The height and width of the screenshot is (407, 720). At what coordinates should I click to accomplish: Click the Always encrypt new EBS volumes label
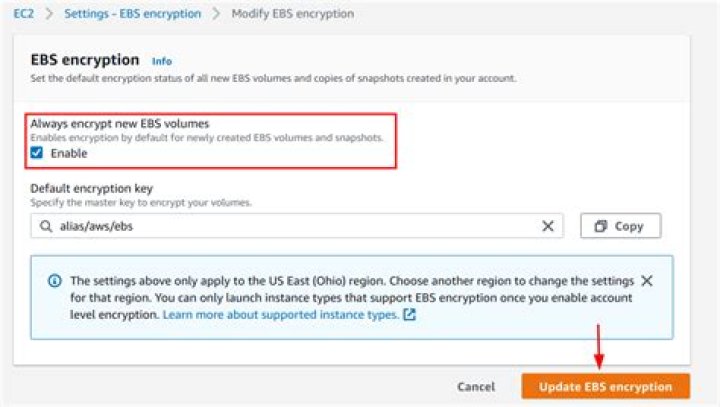[x=120, y=123]
